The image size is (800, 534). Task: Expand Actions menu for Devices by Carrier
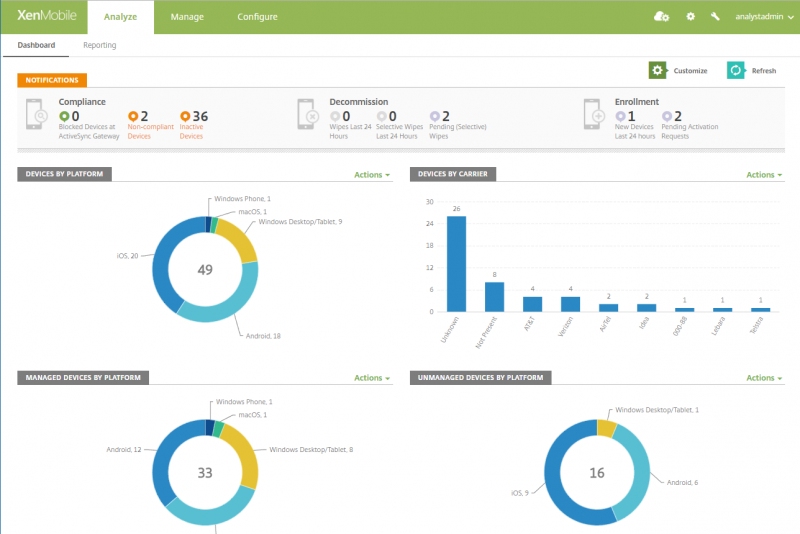(765, 175)
